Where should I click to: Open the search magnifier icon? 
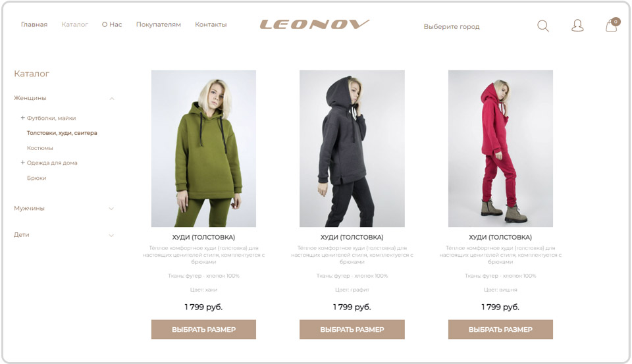543,26
